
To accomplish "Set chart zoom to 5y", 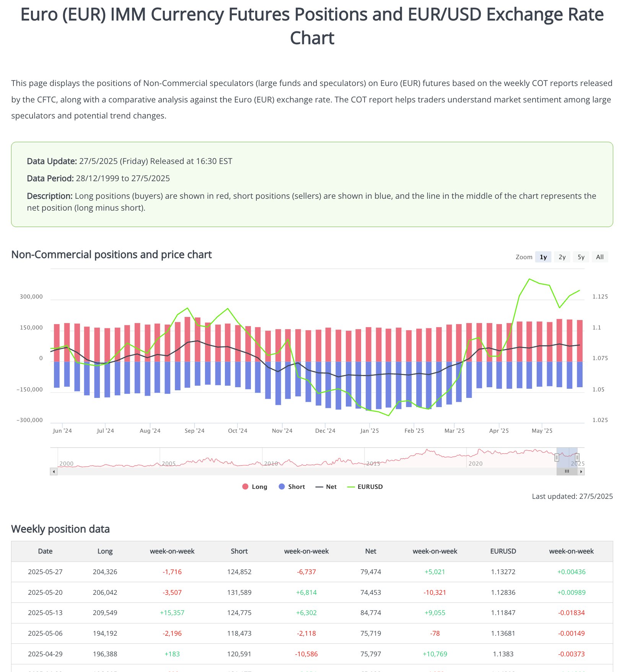I will click(581, 257).
